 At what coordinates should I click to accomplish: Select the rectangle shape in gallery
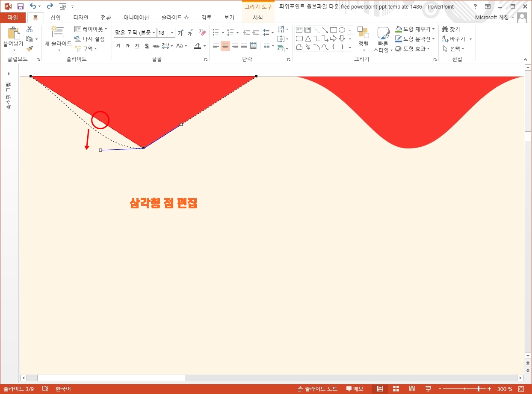pyautogui.click(x=334, y=30)
